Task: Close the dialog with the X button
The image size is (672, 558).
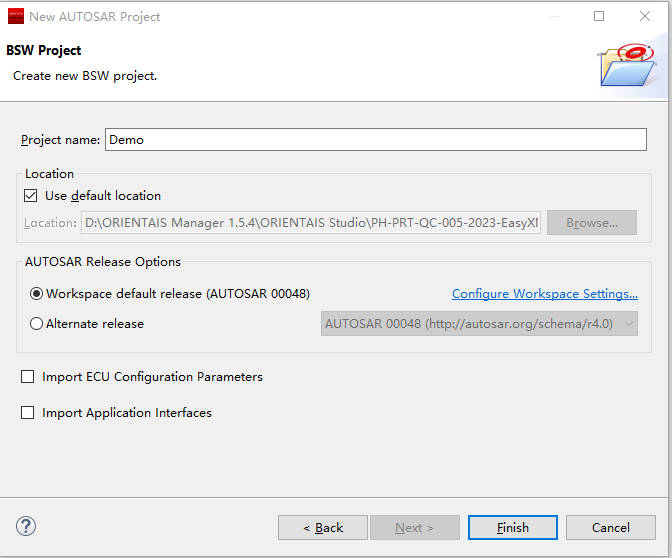Action: [645, 16]
